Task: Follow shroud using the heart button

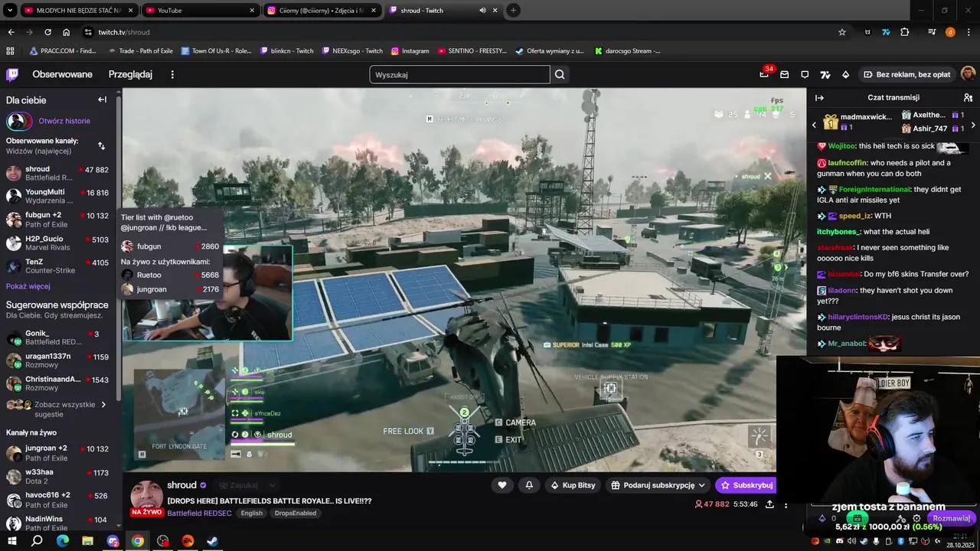Action: point(502,485)
